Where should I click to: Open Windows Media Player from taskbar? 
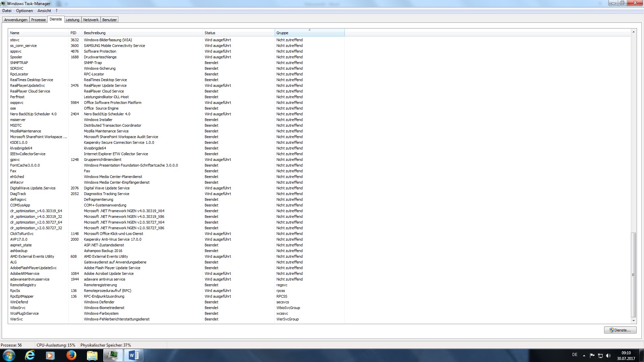[x=50, y=355]
